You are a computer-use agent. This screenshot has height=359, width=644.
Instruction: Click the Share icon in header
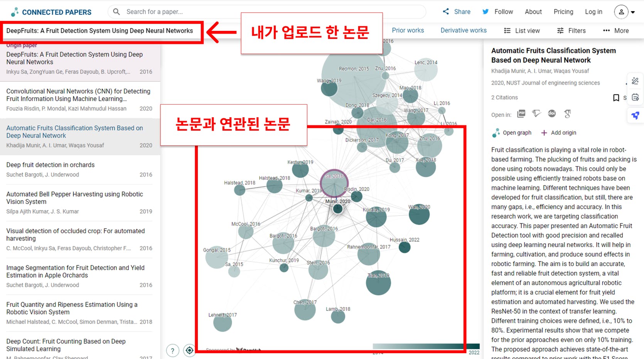(x=446, y=12)
